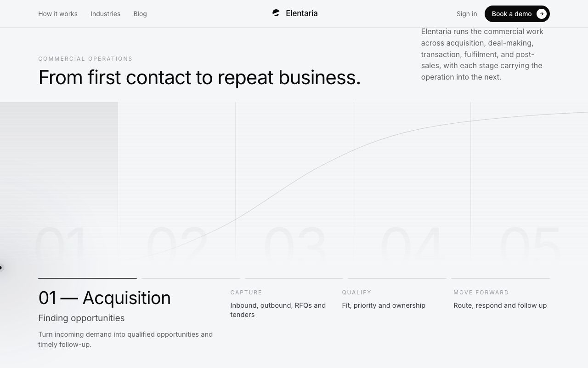588x368 pixels.
Task: Click the arrow icon in Book a demo
Action: tap(542, 14)
